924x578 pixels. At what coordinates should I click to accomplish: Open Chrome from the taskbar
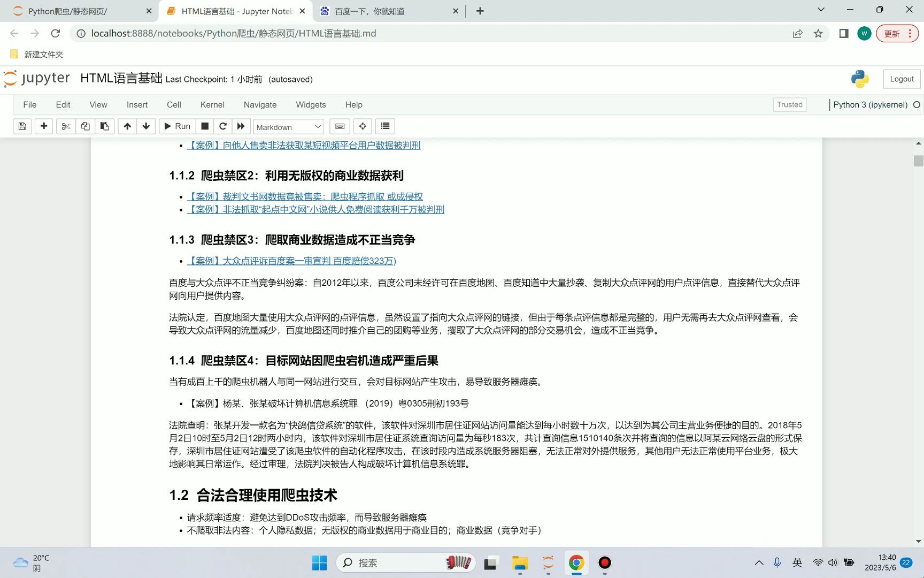click(576, 563)
